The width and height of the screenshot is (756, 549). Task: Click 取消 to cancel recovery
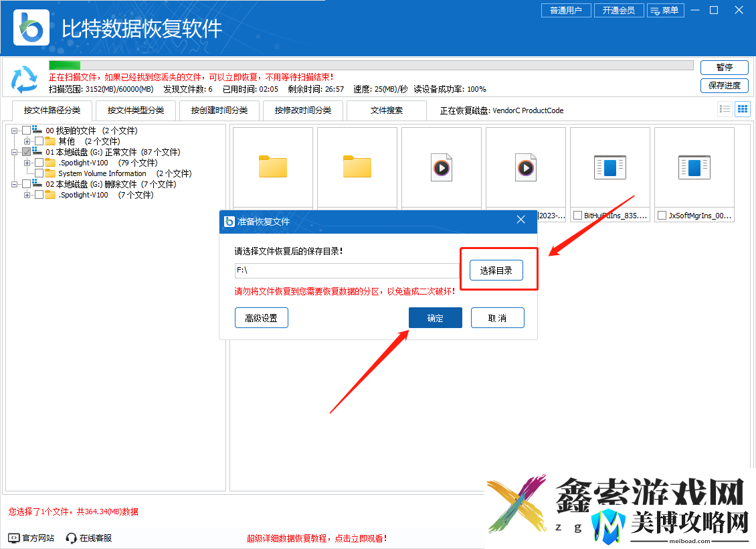point(498,318)
